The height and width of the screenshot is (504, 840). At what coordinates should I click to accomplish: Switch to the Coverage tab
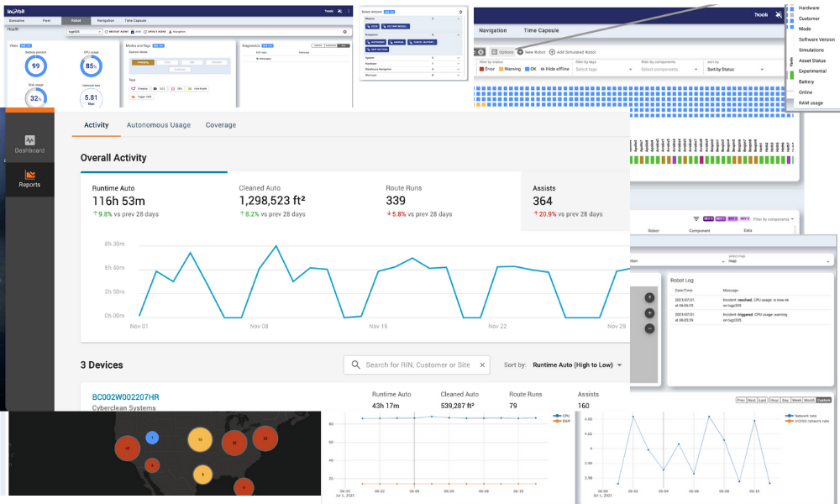[x=221, y=125]
